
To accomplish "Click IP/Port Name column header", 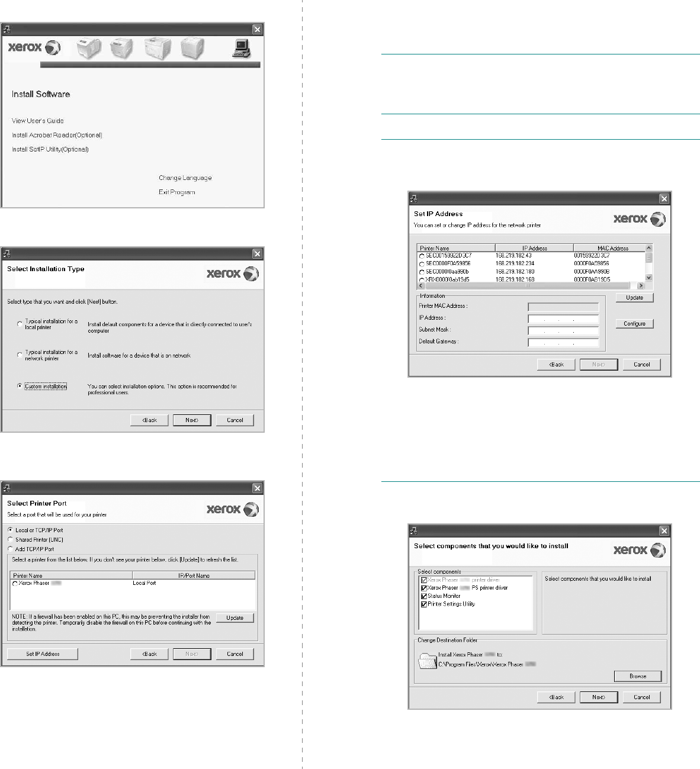I will 194,575.
